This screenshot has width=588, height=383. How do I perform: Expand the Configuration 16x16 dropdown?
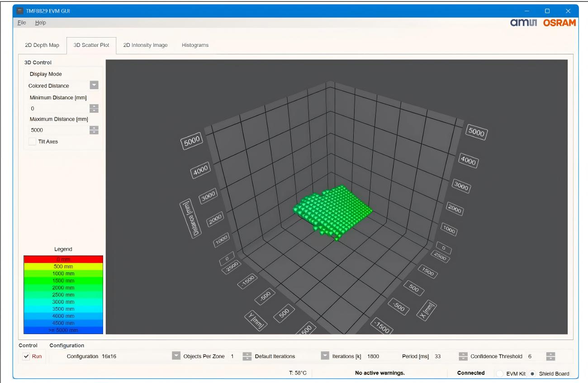(x=176, y=356)
